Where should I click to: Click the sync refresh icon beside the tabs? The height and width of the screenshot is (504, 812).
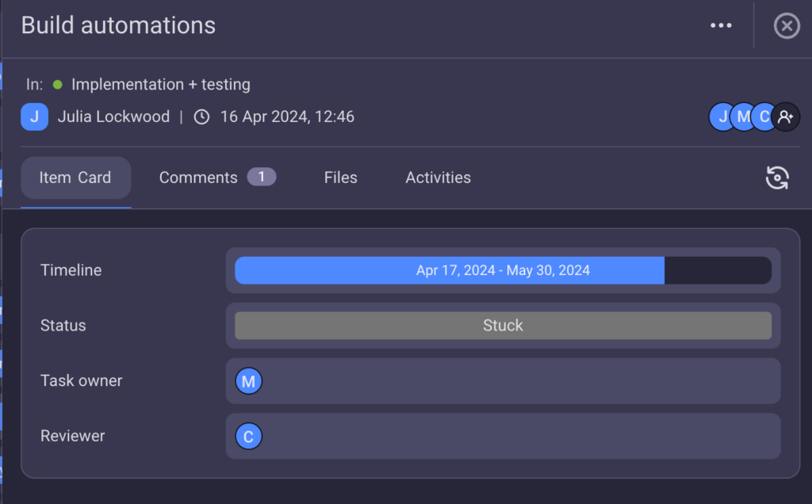(777, 178)
